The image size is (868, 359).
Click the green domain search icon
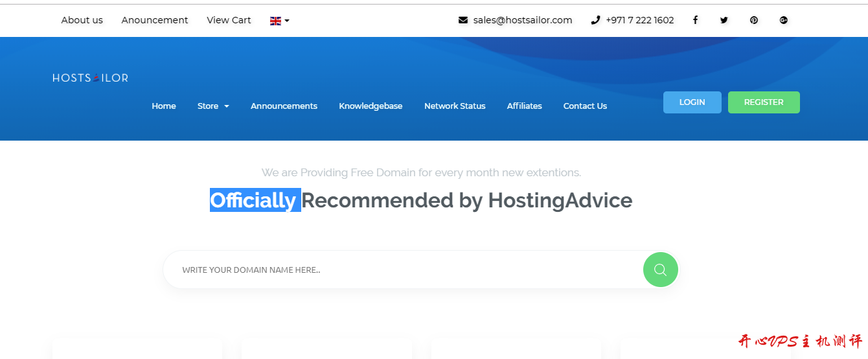pyautogui.click(x=660, y=270)
